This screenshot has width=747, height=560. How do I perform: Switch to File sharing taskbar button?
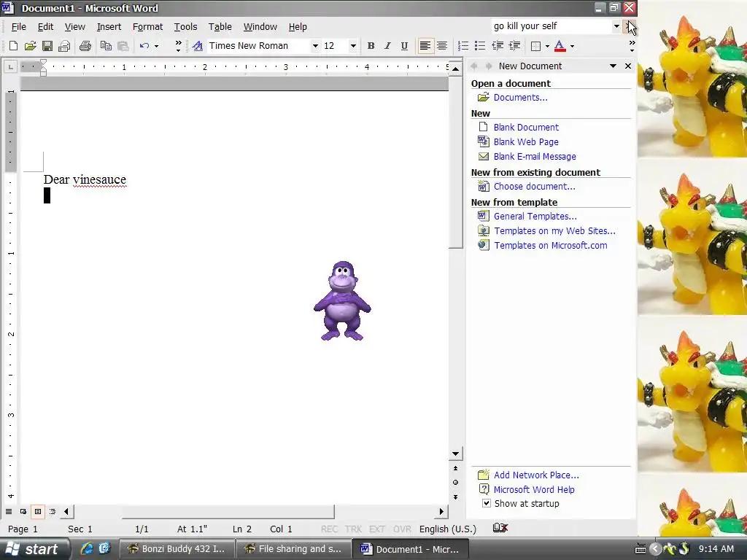(x=293, y=548)
